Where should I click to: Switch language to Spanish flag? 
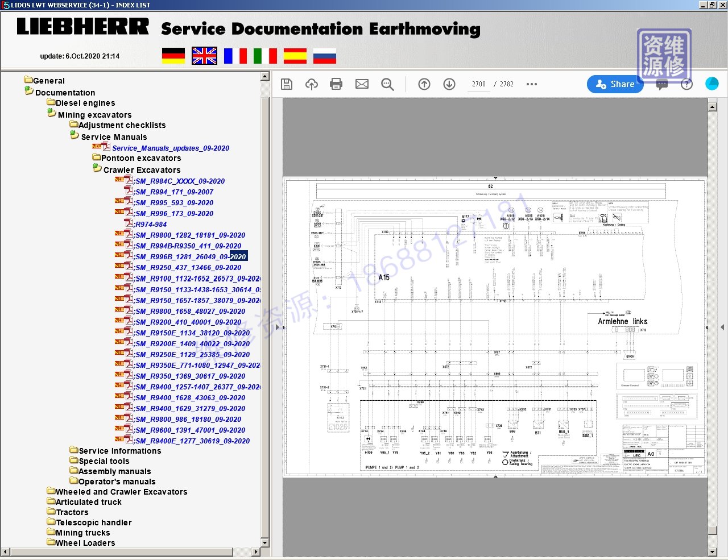pyautogui.click(x=295, y=56)
